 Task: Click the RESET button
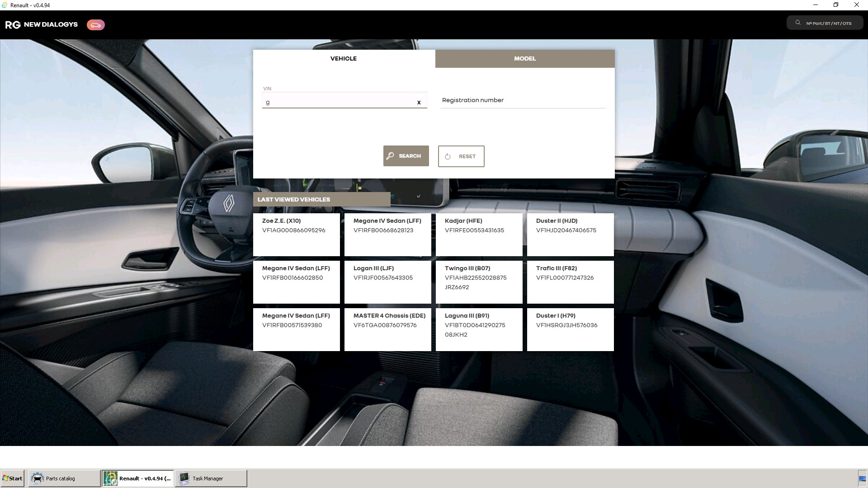(461, 156)
